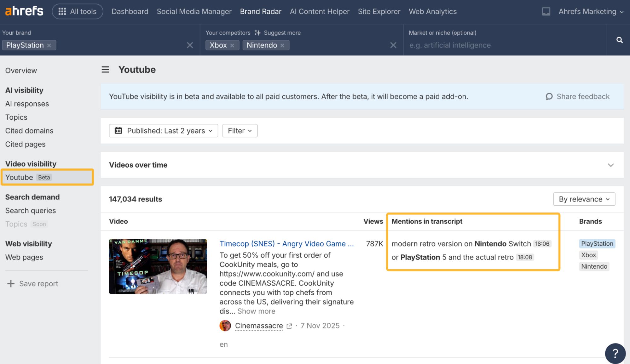
Task: Select Cited domains in sidebar
Action: coord(29,131)
